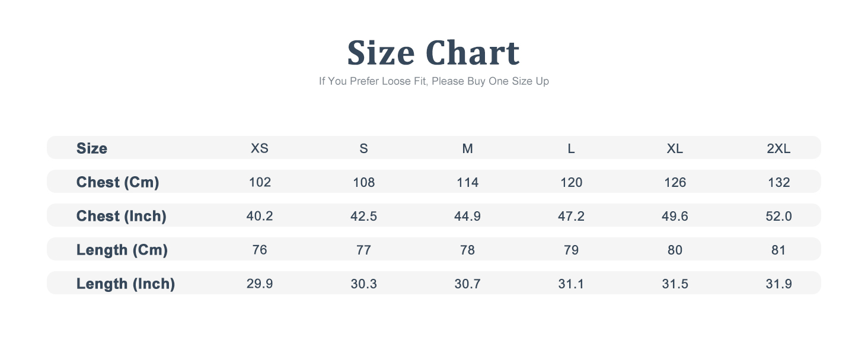Click the Length (Cm) row label
This screenshot has width=868, height=356.
pyautogui.click(x=122, y=250)
